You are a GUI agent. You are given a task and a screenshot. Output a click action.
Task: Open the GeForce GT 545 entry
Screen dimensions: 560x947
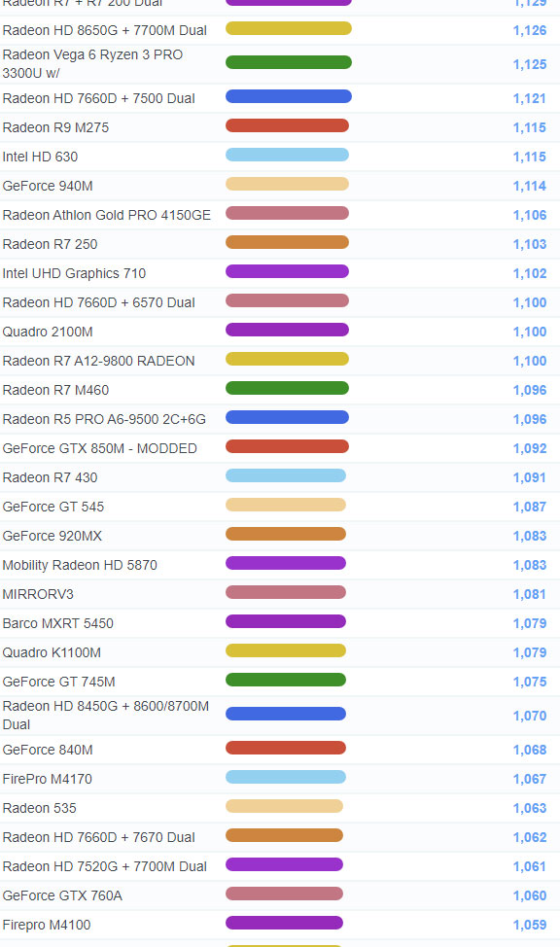(x=53, y=507)
